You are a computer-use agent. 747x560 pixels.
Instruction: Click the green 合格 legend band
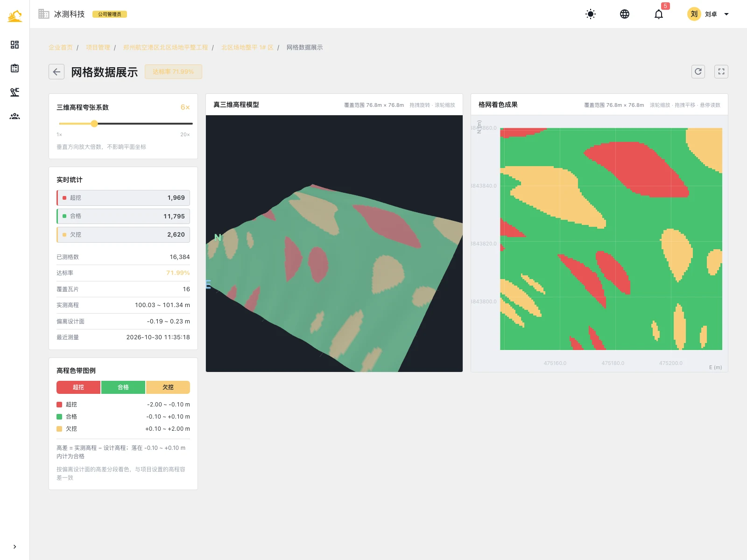[123, 387]
